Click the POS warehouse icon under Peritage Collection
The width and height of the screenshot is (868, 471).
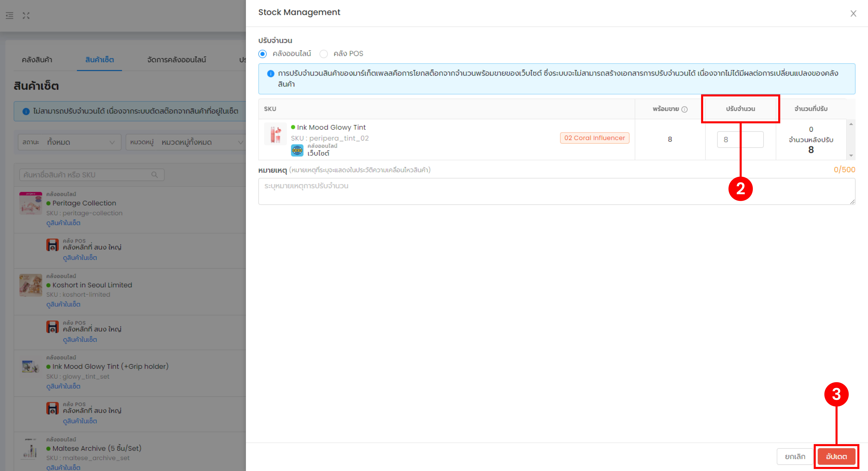click(x=52, y=245)
